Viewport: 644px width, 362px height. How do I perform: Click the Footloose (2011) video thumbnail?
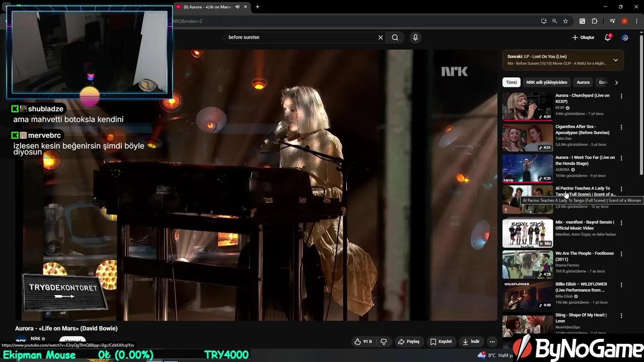[x=527, y=264]
